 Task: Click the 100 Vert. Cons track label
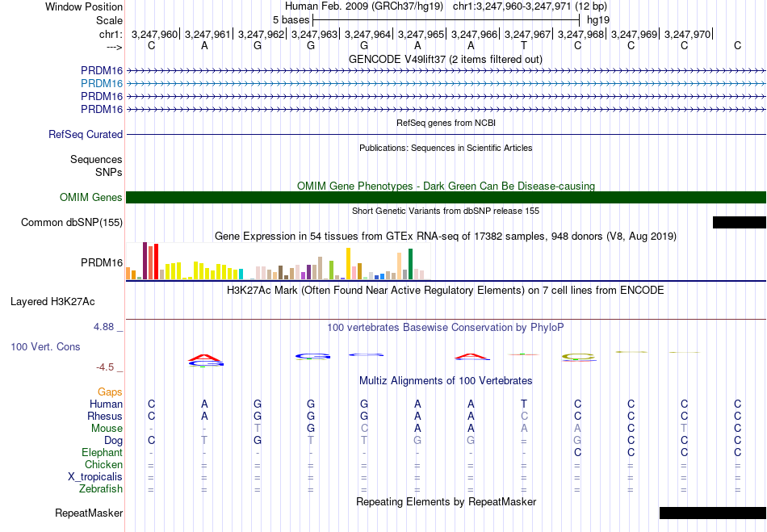45,346
